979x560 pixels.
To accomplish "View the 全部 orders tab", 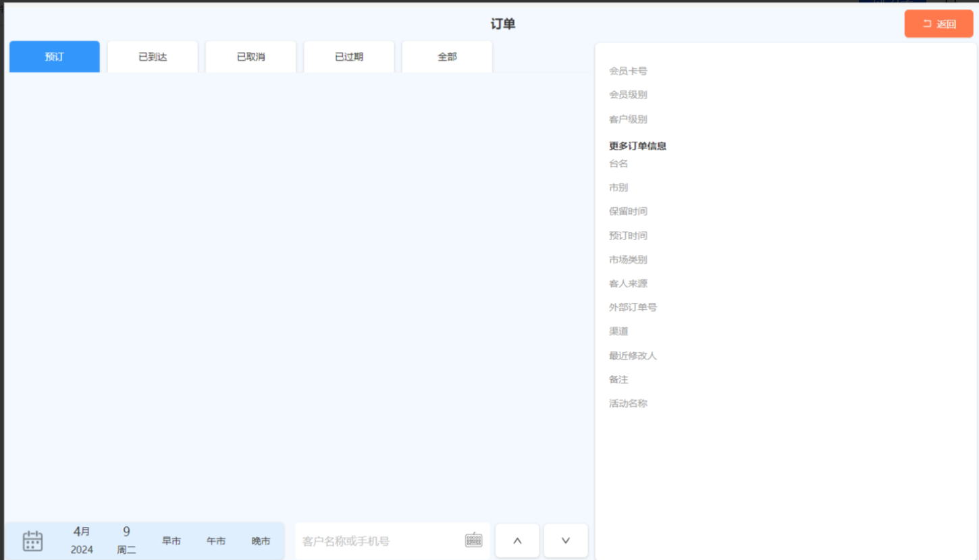I will click(447, 57).
